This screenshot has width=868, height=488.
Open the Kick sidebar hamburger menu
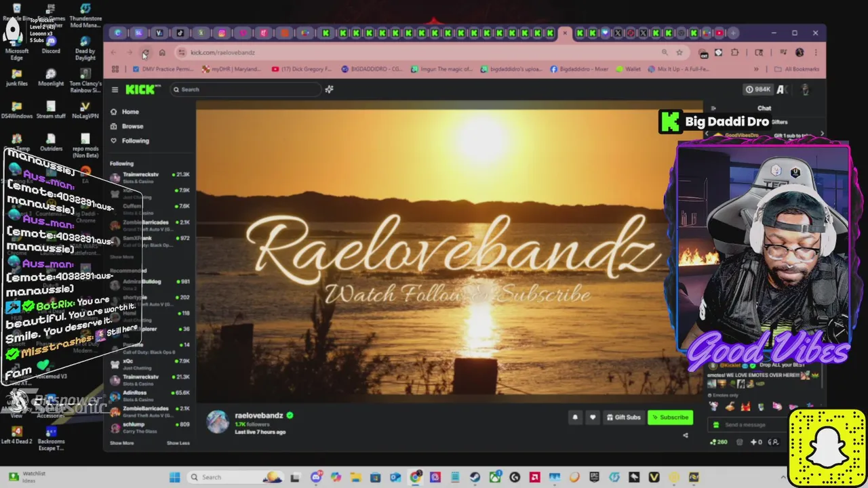(115, 89)
